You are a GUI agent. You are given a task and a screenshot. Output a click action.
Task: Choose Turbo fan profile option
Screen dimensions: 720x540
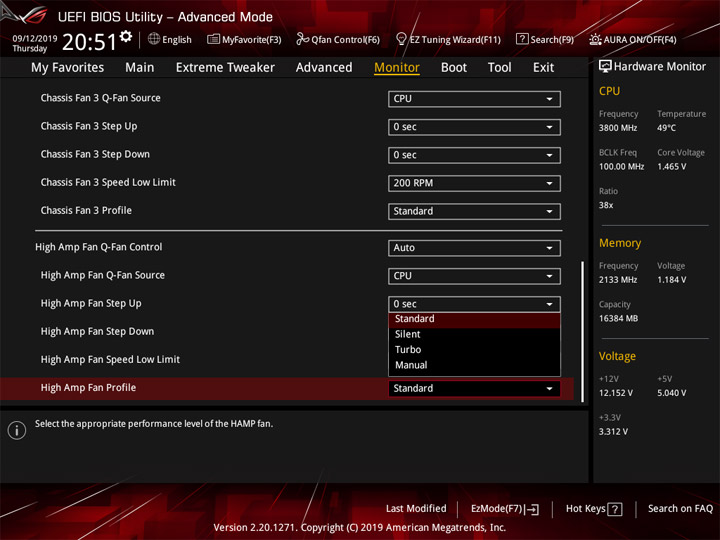pyautogui.click(x=474, y=350)
